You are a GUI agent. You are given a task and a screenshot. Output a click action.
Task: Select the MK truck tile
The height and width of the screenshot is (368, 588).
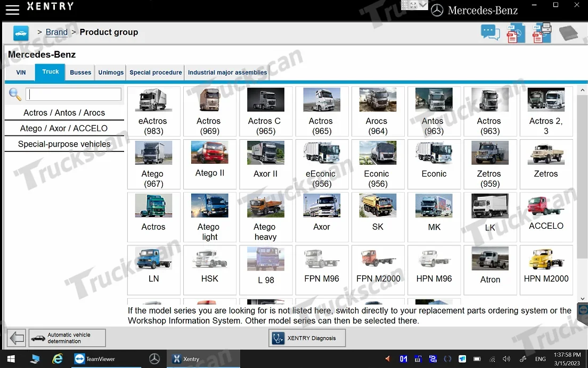pyautogui.click(x=434, y=217)
